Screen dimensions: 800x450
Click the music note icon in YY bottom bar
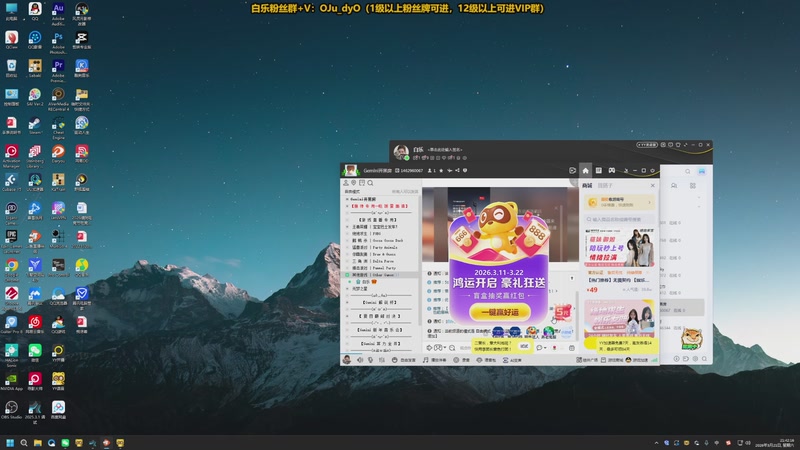426,360
